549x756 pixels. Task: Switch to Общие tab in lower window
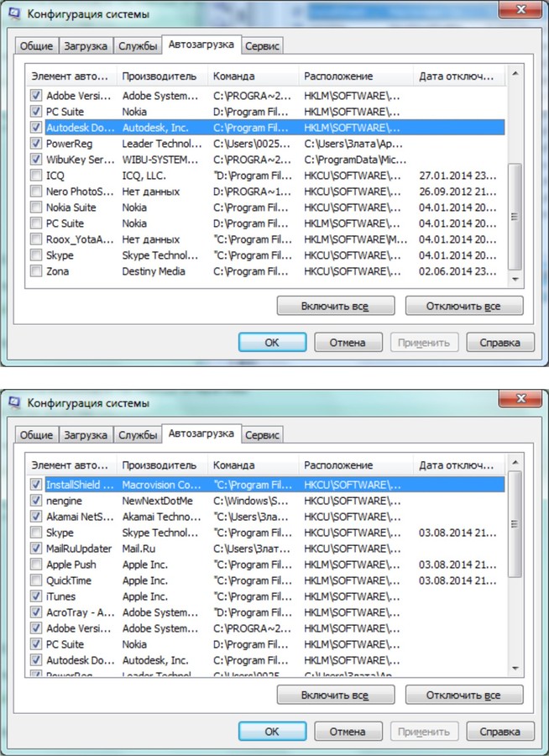coord(37,434)
